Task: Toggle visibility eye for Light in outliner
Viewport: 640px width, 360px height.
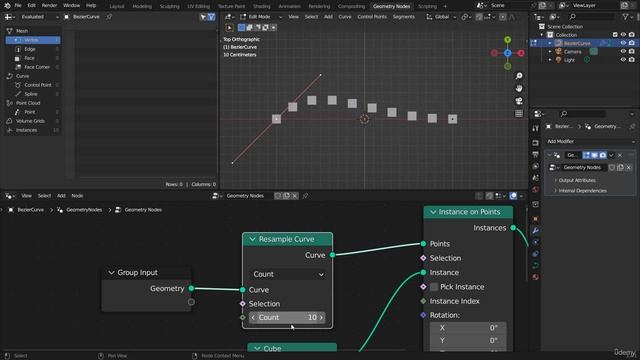Action: [623, 60]
